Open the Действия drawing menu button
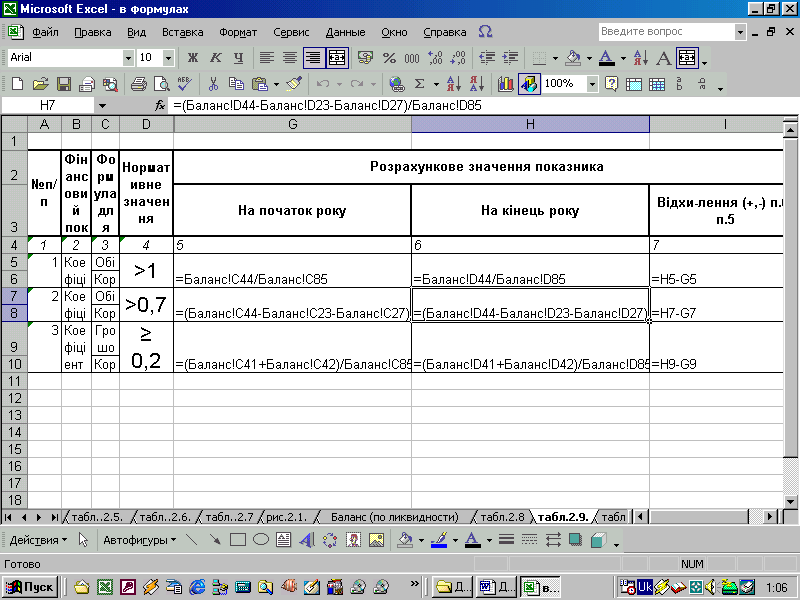The image size is (800, 600). point(38,540)
